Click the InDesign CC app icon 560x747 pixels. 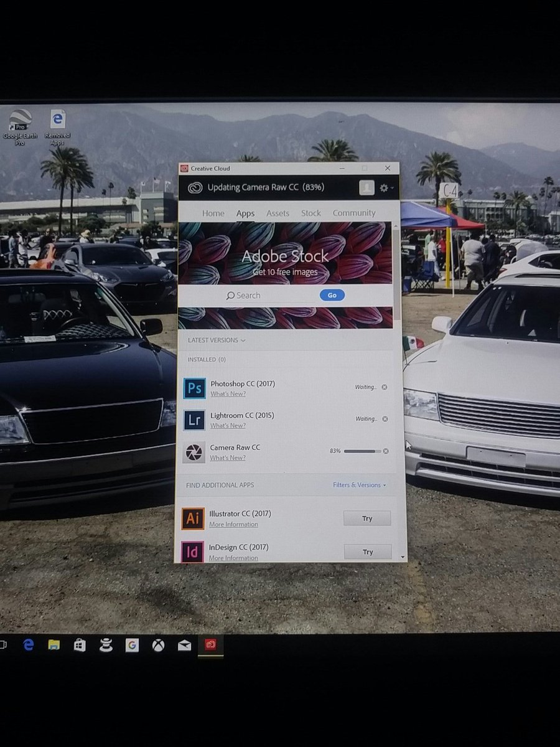(x=192, y=552)
